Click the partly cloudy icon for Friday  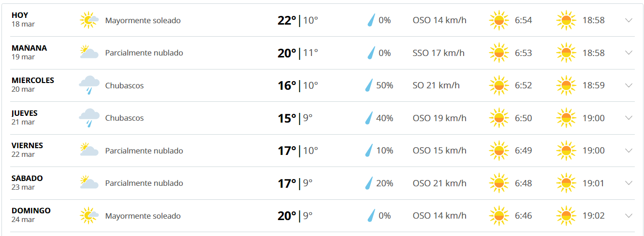(x=89, y=150)
